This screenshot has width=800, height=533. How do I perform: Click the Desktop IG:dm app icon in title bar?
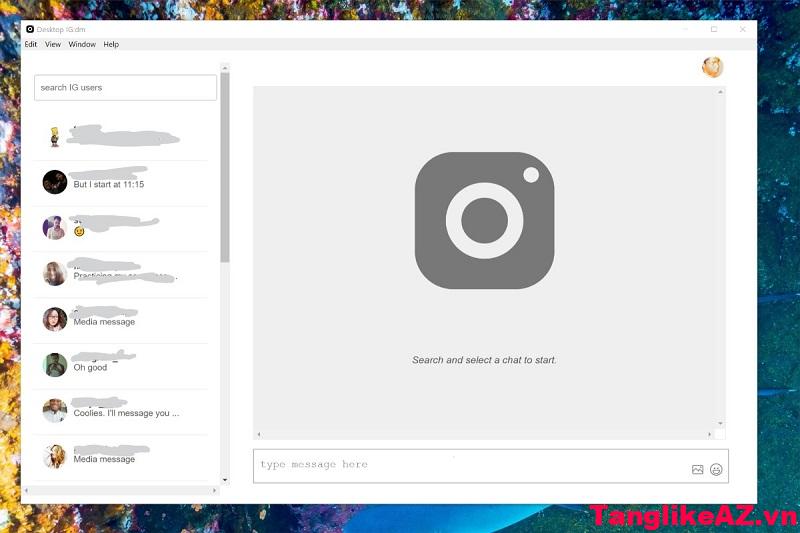(x=30, y=29)
